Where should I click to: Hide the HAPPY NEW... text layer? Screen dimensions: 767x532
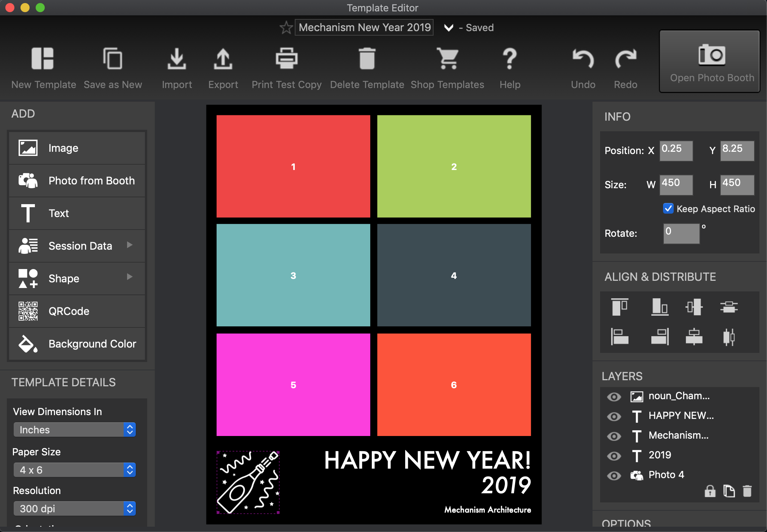614,417
